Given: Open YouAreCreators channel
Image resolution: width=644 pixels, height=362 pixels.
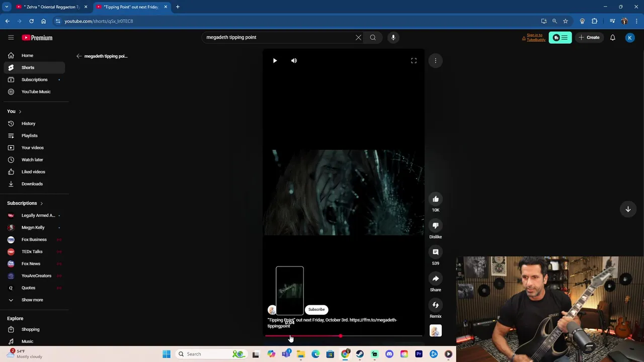Looking at the screenshot, I should (x=35, y=276).
